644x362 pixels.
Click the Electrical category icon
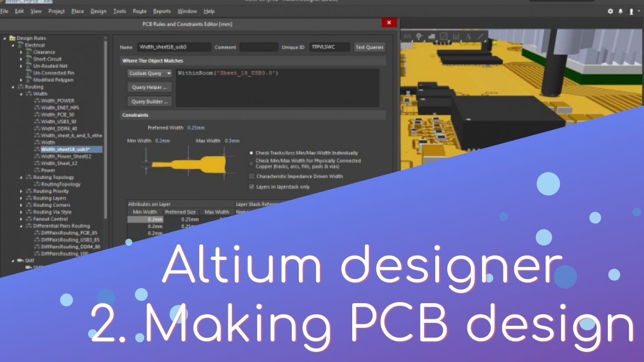tap(21, 45)
